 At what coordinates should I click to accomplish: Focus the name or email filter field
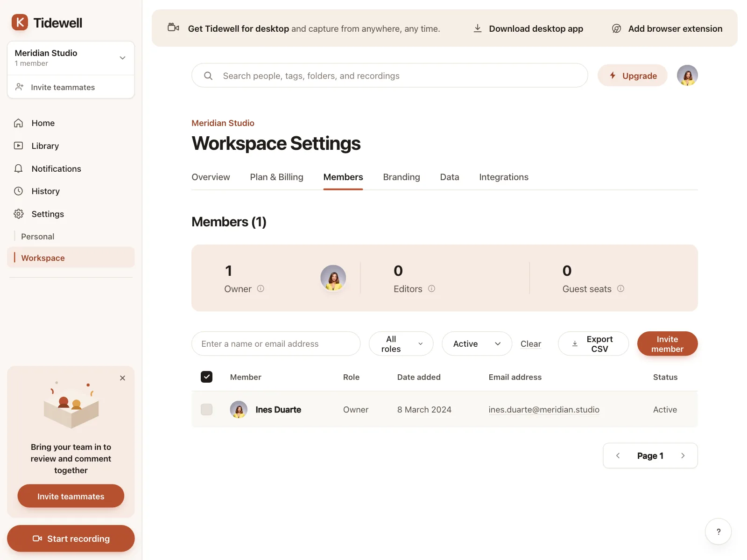[276, 343]
